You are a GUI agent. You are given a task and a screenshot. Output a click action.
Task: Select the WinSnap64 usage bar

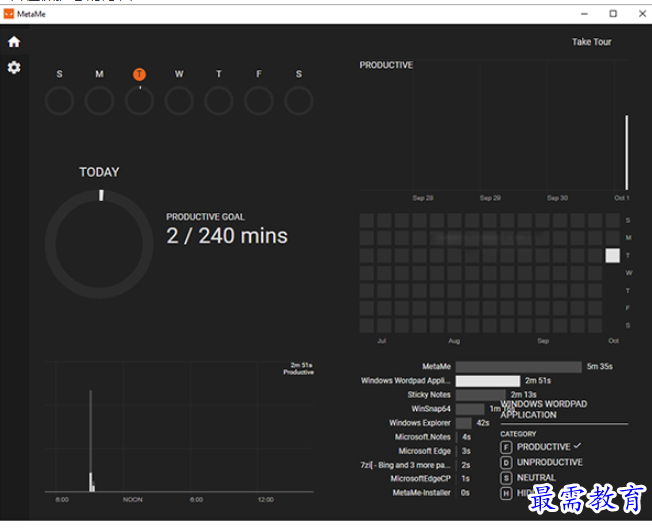coord(470,409)
